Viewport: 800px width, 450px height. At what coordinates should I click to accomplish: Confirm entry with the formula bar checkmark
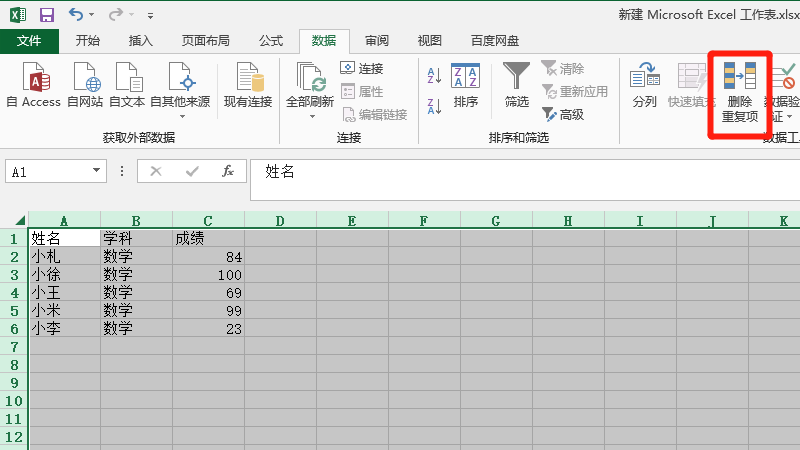(192, 171)
